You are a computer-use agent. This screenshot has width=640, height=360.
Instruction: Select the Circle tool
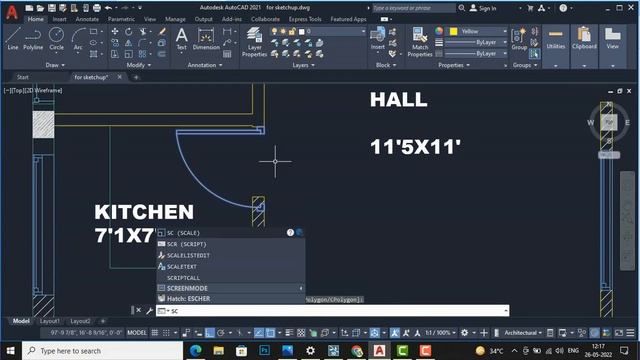[56, 39]
